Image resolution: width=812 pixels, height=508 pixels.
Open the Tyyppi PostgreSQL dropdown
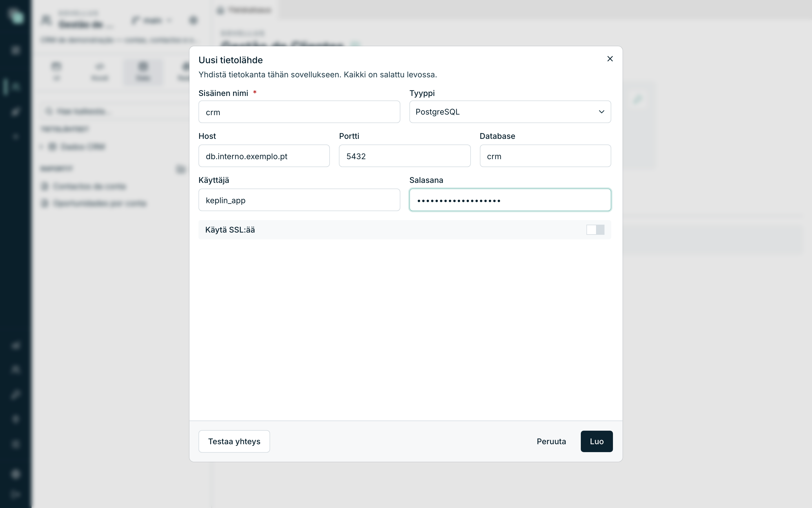(x=510, y=112)
